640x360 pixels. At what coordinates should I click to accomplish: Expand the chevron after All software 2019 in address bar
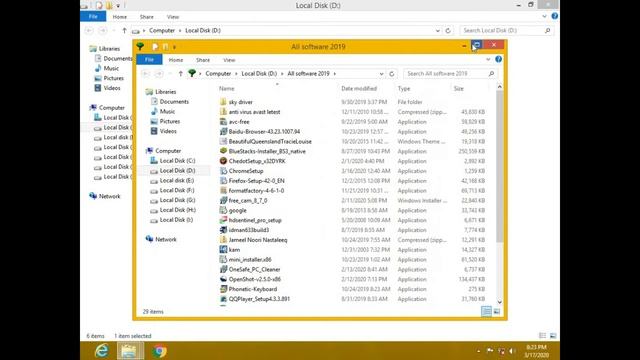click(335, 74)
